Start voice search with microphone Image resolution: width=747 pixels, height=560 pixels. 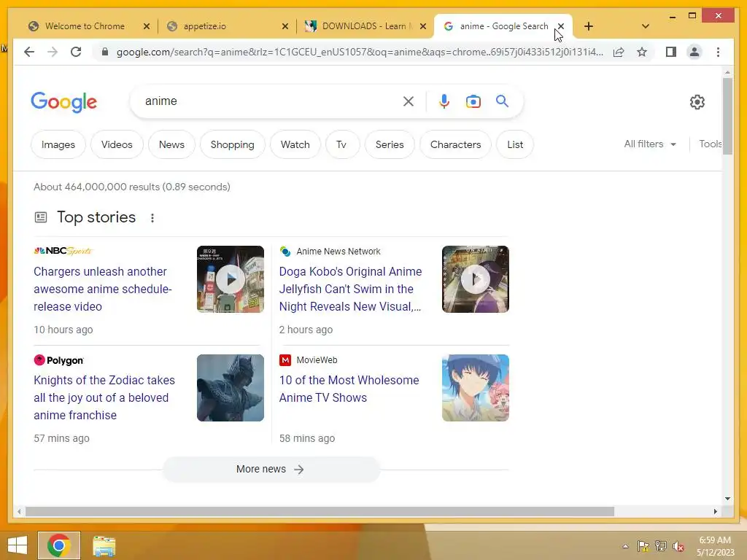444,101
